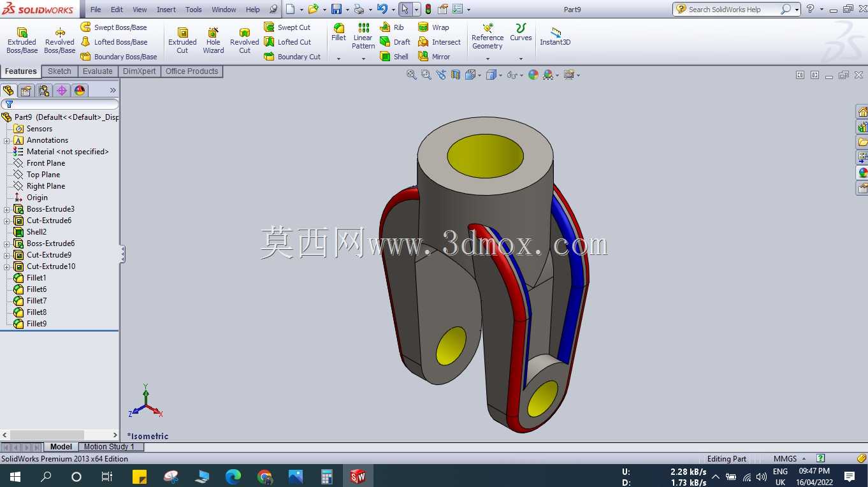Expand the Annotations folder node

[7, 140]
